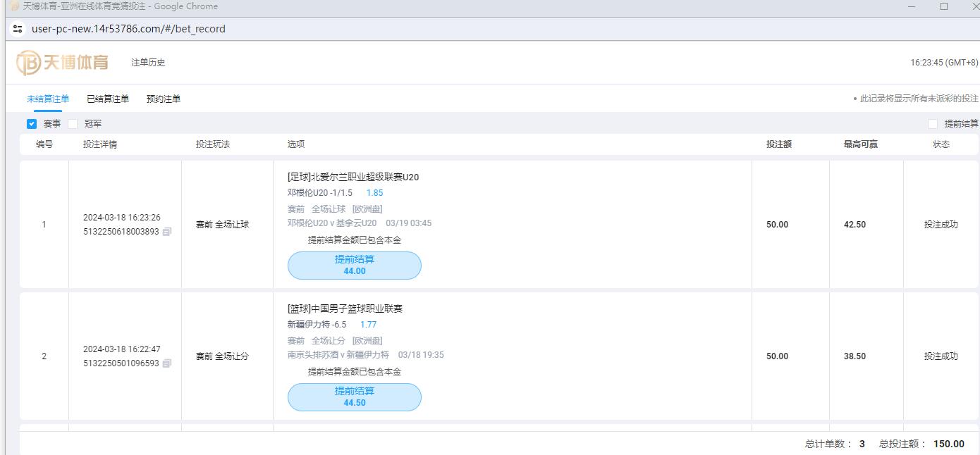Image resolution: width=980 pixels, height=455 pixels.
Task: Open the site info icon in the address bar
Action: tap(18, 29)
